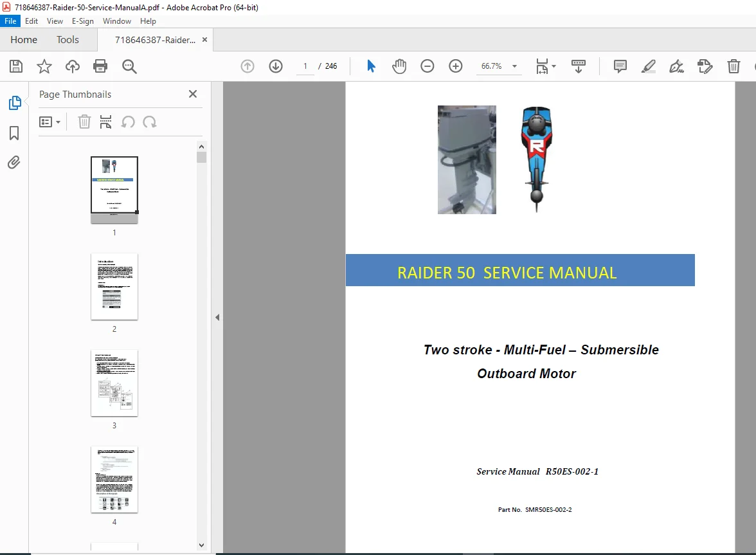Open thumbnails panel options dropdown
This screenshot has height=555, width=756.
(50, 122)
